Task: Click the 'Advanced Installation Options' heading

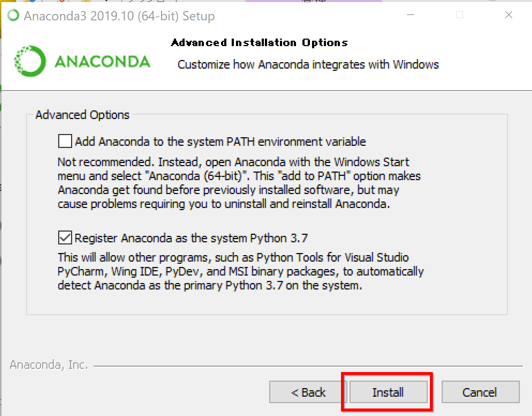Action: (259, 43)
